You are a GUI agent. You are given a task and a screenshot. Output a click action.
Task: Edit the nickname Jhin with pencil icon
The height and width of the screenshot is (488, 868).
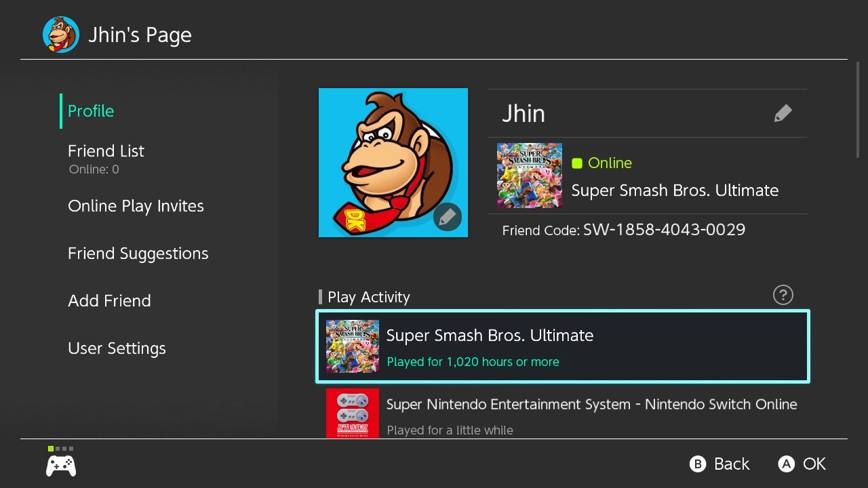pos(783,113)
